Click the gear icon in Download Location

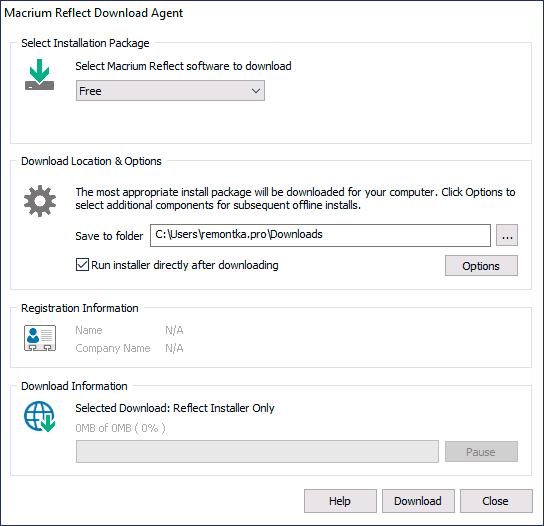pos(40,201)
